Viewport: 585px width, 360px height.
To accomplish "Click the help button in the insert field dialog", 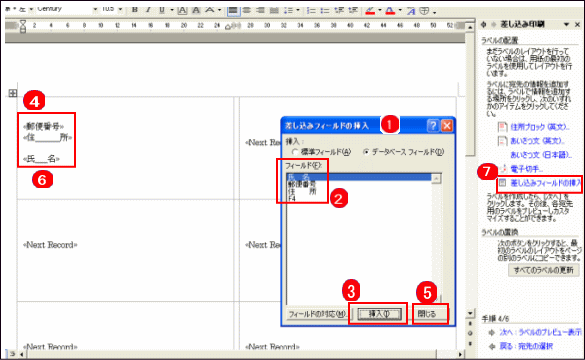I will pos(433,125).
